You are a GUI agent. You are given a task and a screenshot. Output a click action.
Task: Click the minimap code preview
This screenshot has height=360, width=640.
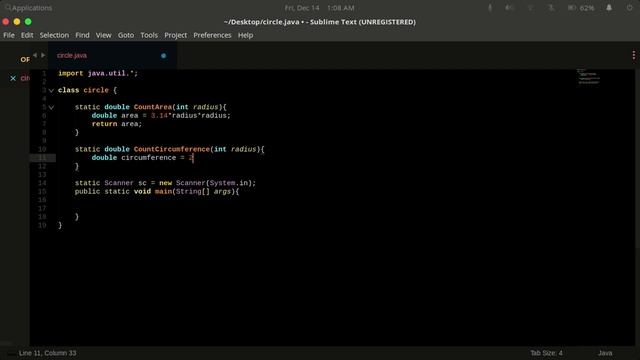[x=589, y=77]
